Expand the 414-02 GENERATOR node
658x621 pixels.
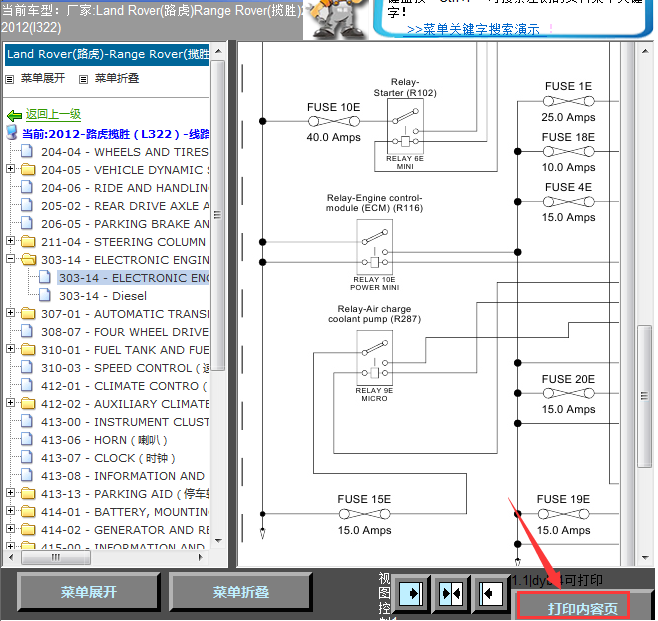pyautogui.click(x=10, y=529)
